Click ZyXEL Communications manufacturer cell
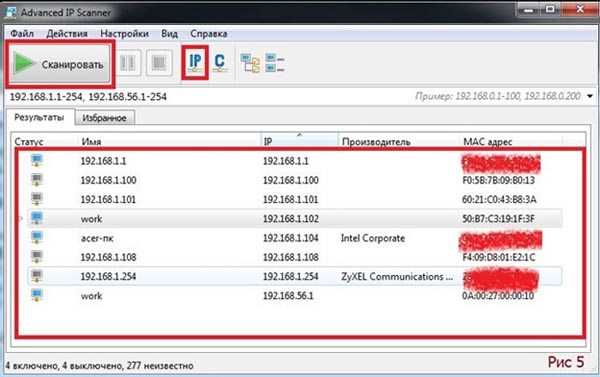 [397, 276]
